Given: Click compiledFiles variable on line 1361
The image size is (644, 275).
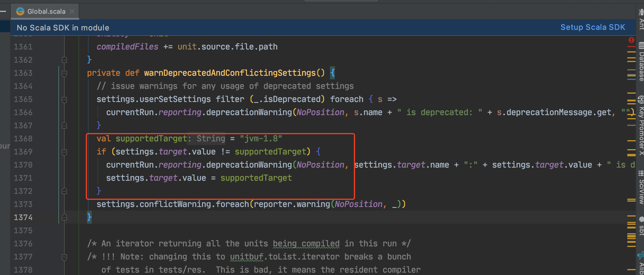Looking at the screenshot, I should pos(127,47).
